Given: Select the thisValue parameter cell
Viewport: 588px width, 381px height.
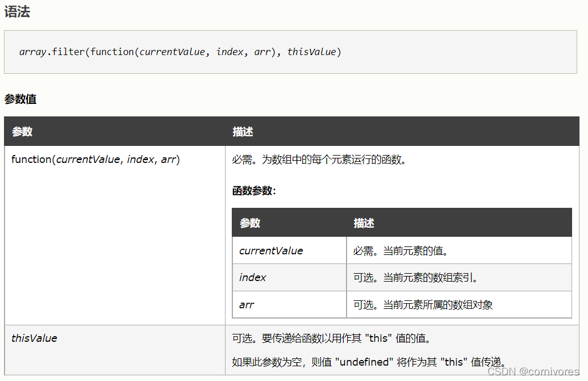Looking at the screenshot, I should click(x=34, y=338).
